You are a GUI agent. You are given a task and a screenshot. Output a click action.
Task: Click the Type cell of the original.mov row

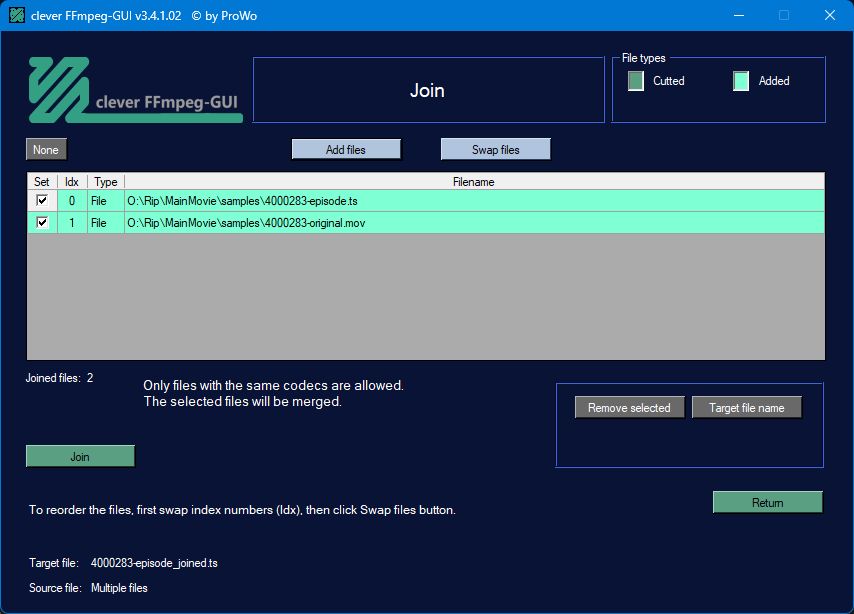[x=106, y=222]
